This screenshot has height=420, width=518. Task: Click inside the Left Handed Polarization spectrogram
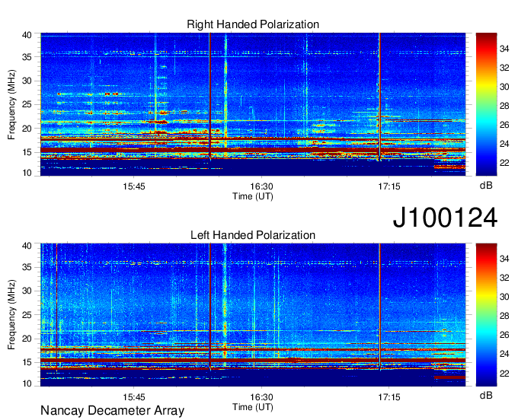pyautogui.click(x=253, y=315)
